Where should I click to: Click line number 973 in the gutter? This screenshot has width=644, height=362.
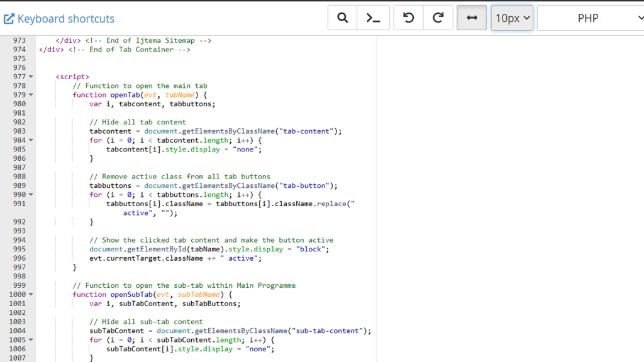19,40
